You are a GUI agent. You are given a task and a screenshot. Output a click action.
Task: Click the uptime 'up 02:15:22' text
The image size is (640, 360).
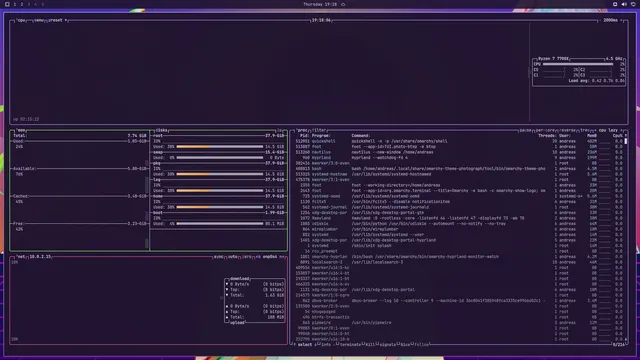click(x=26, y=119)
